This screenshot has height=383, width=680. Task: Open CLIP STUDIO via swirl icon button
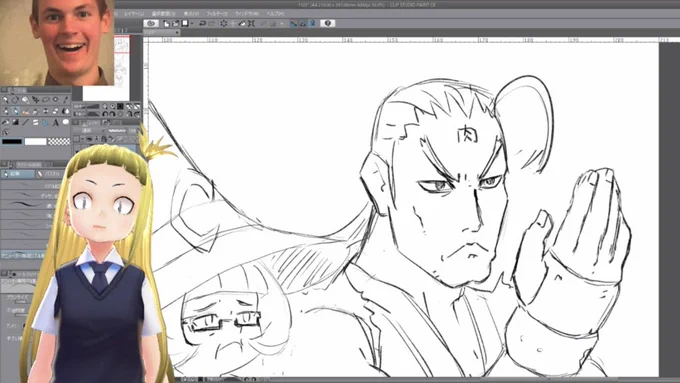point(152,23)
